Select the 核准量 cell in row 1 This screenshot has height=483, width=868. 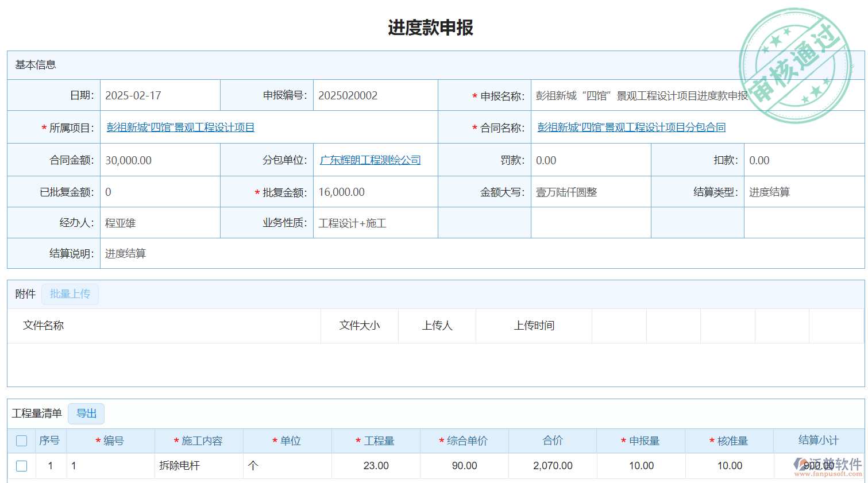tap(729, 466)
